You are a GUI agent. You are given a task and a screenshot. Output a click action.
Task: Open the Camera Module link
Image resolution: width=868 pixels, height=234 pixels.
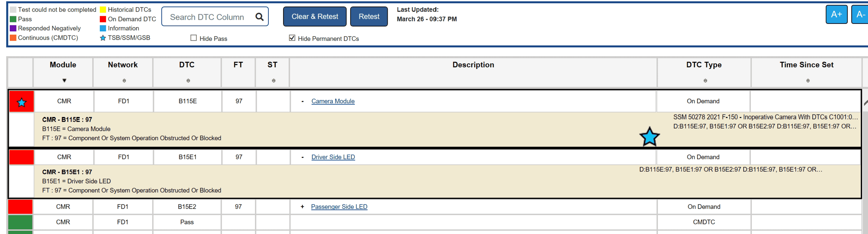[333, 101]
